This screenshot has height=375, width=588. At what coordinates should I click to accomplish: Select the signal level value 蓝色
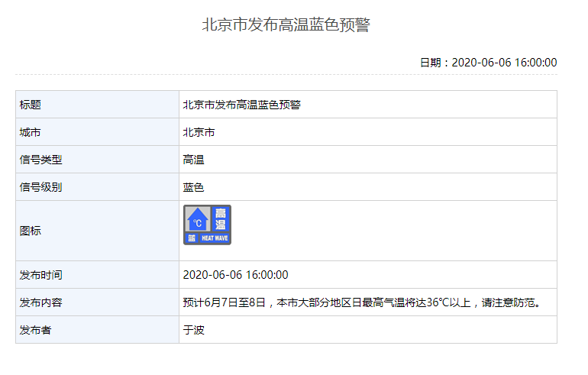[x=193, y=187]
